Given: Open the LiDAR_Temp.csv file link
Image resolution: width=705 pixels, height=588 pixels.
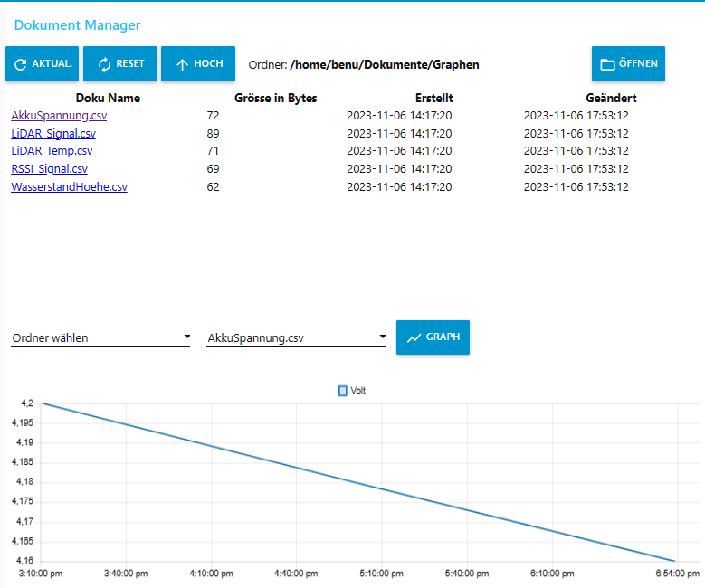Looking at the screenshot, I should [52, 151].
